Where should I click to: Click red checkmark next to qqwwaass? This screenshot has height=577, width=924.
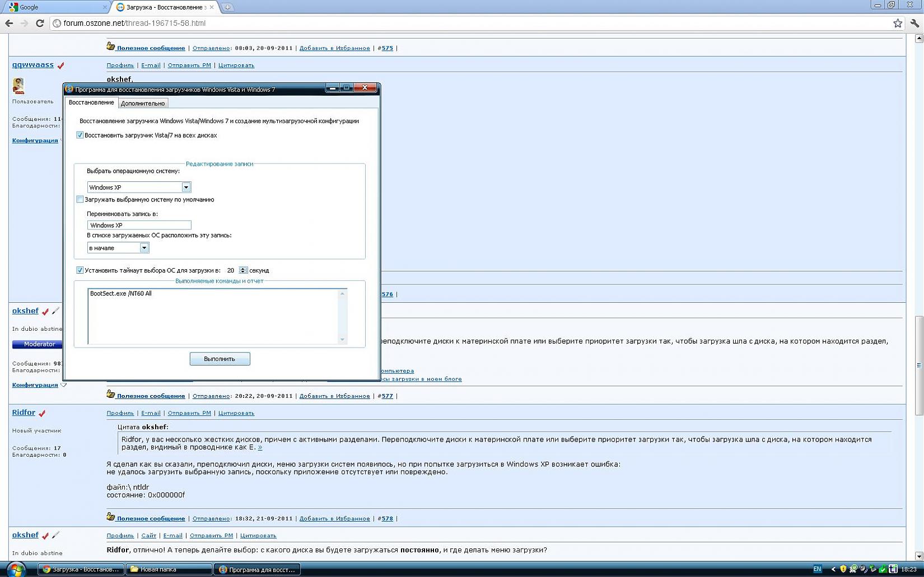coord(60,65)
